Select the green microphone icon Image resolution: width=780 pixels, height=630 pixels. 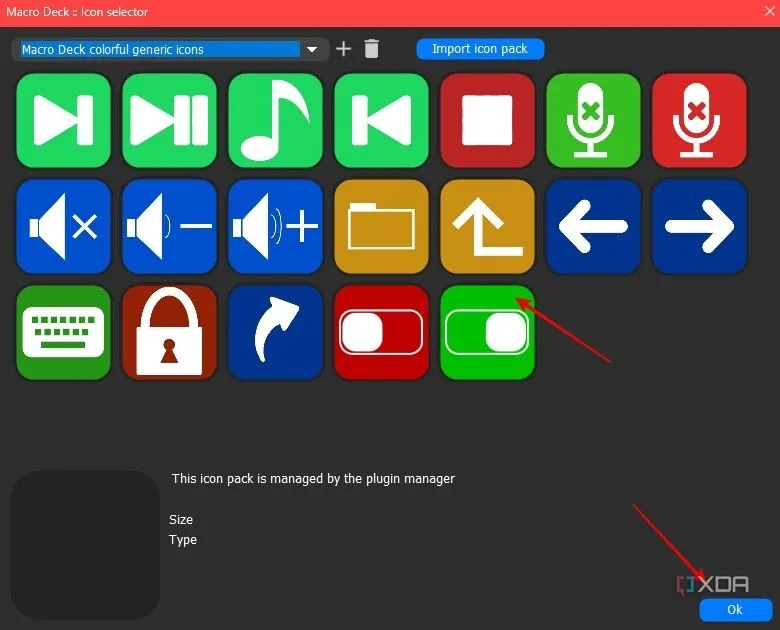593,120
